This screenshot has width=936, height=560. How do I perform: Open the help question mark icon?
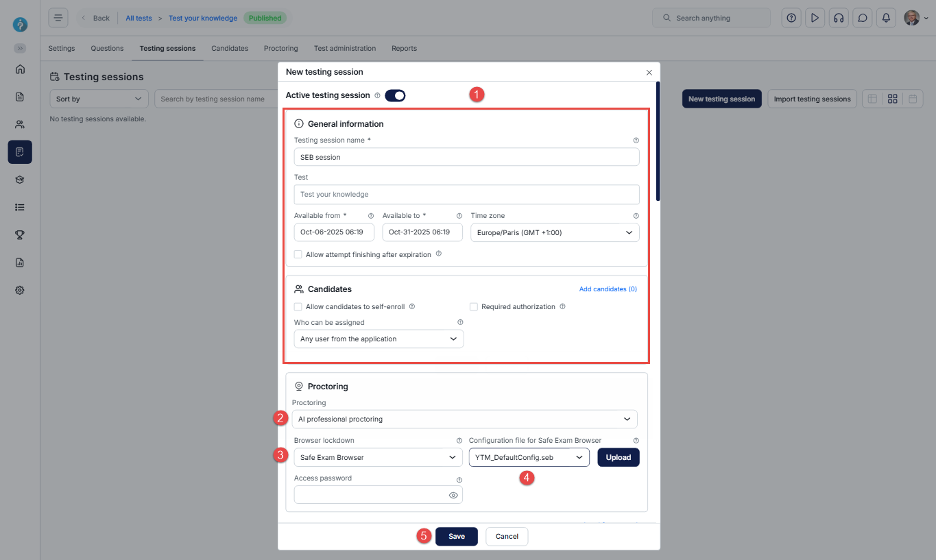791,18
